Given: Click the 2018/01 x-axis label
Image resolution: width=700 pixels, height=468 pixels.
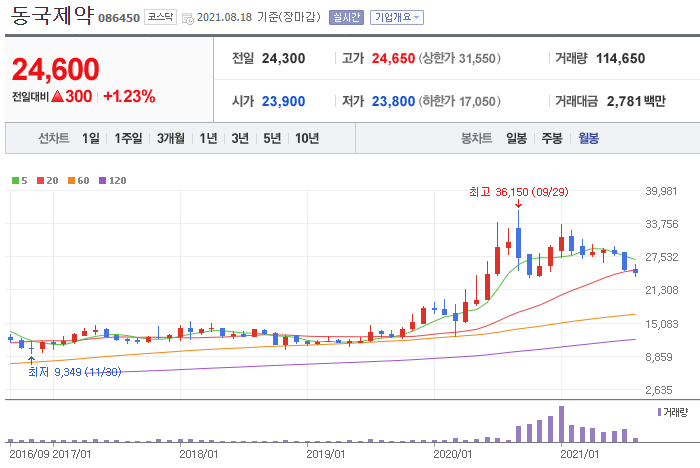Looking at the screenshot, I should click(x=199, y=454).
